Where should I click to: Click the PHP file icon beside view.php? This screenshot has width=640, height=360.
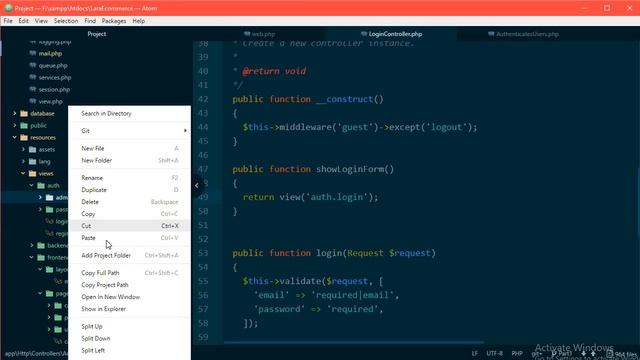click(x=33, y=101)
